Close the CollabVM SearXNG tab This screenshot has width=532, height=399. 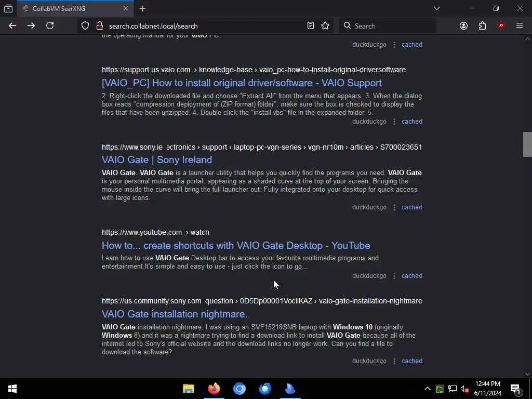coord(126,8)
